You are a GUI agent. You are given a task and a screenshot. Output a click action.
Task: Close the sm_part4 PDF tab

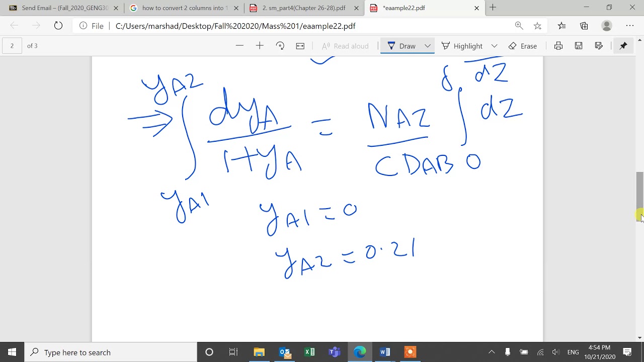click(x=356, y=8)
